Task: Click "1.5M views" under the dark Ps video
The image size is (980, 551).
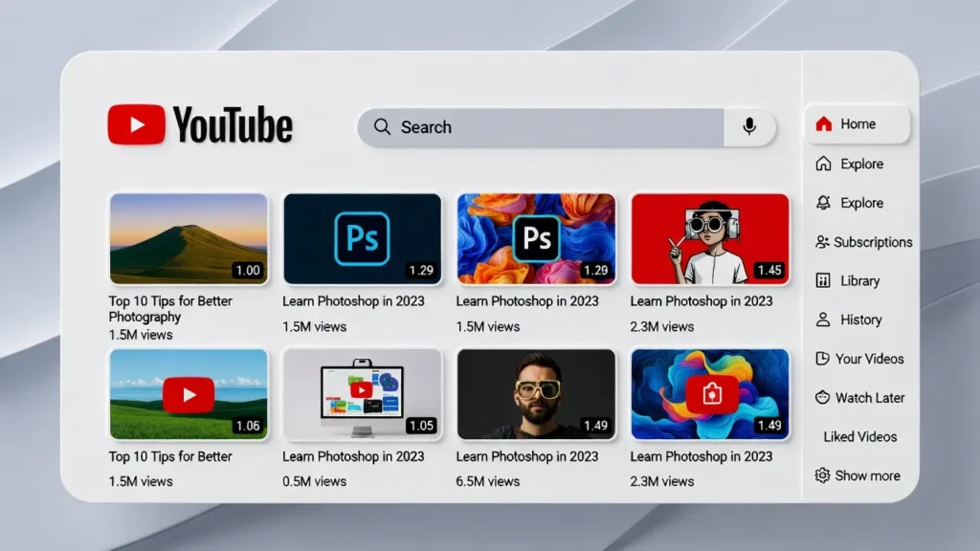Action: click(314, 327)
